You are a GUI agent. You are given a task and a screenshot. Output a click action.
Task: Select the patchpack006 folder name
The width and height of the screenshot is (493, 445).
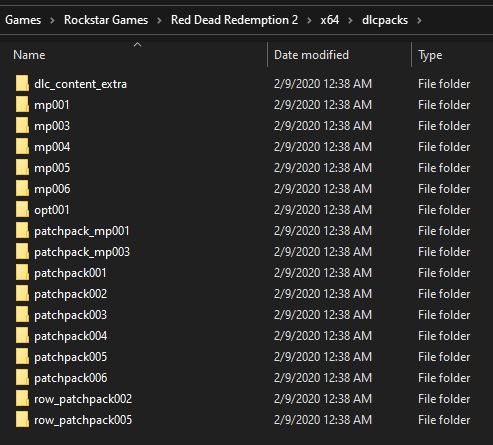(71, 378)
